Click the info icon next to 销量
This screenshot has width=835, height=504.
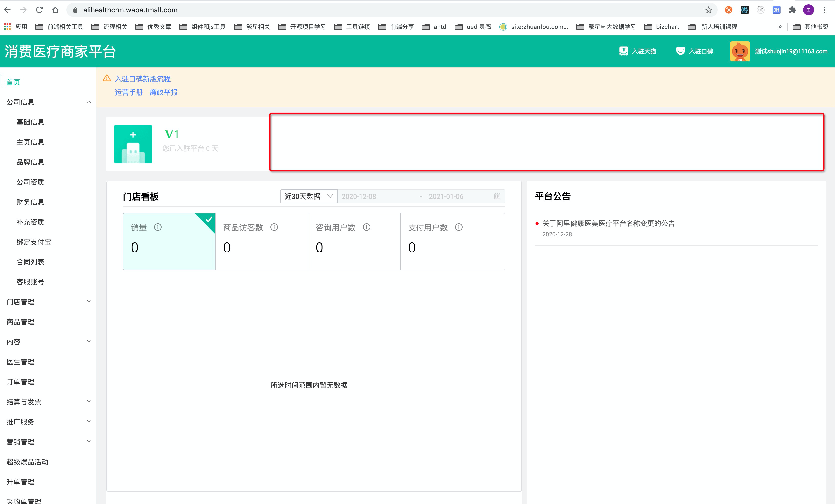point(158,227)
